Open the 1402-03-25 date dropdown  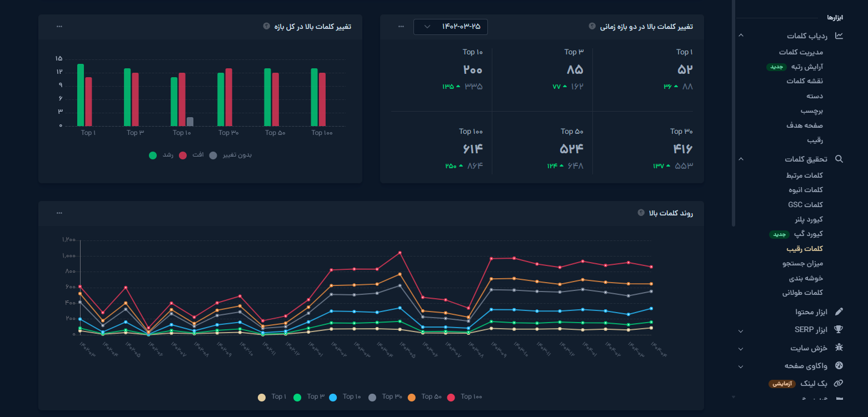(x=450, y=27)
